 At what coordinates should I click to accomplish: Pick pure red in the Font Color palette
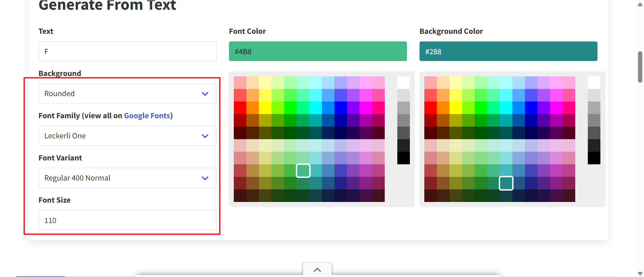pyautogui.click(x=240, y=108)
